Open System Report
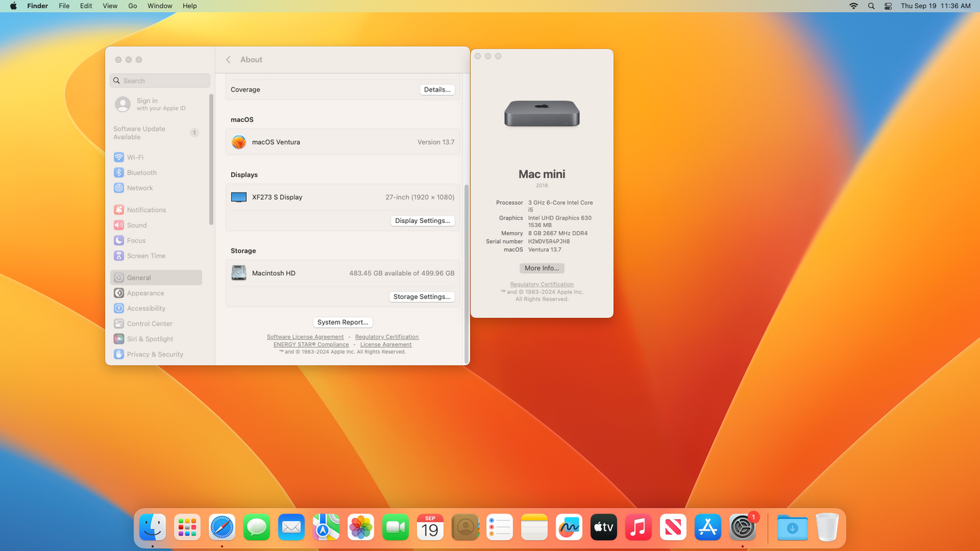The image size is (980, 551). click(342, 323)
